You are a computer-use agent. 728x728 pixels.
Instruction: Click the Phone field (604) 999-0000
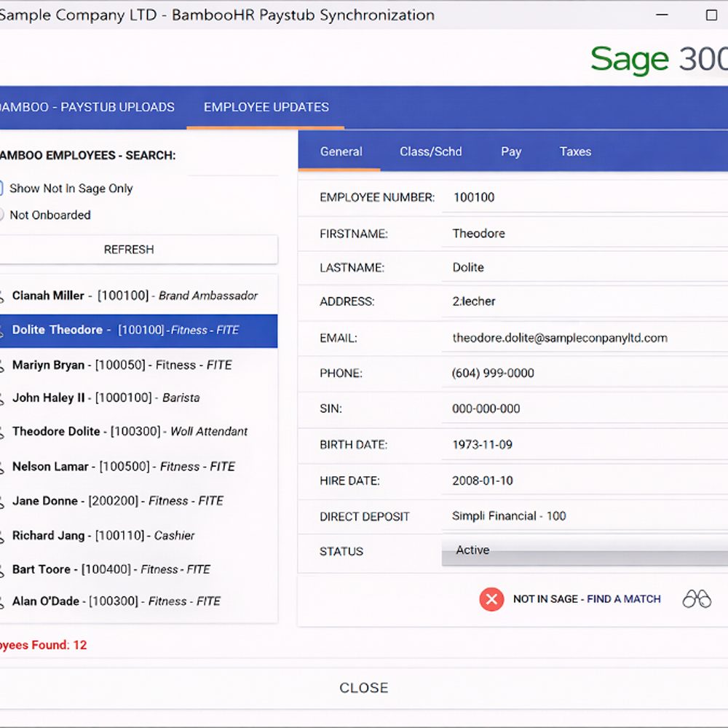pos(585,373)
